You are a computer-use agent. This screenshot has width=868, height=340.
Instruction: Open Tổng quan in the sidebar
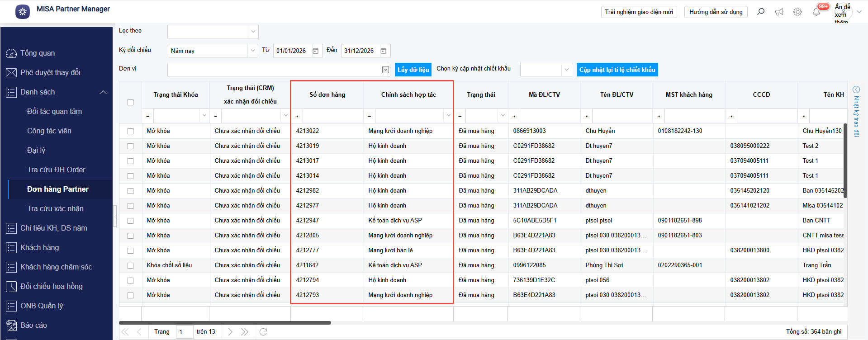38,53
